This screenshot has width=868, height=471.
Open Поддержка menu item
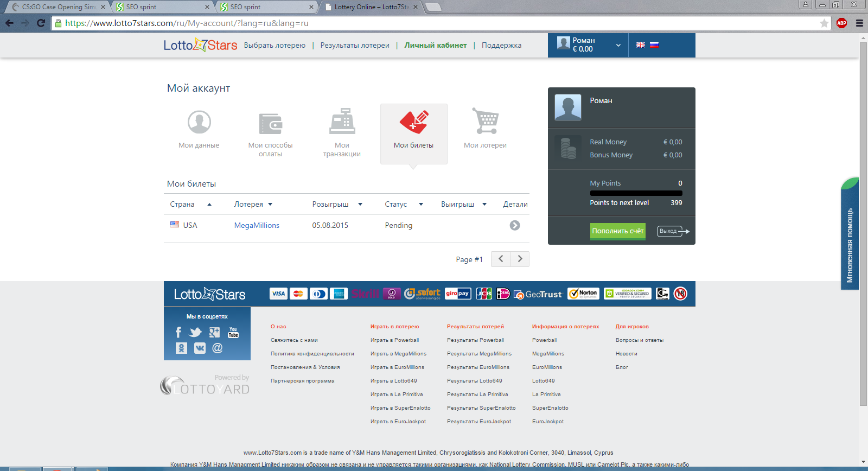[x=501, y=45]
